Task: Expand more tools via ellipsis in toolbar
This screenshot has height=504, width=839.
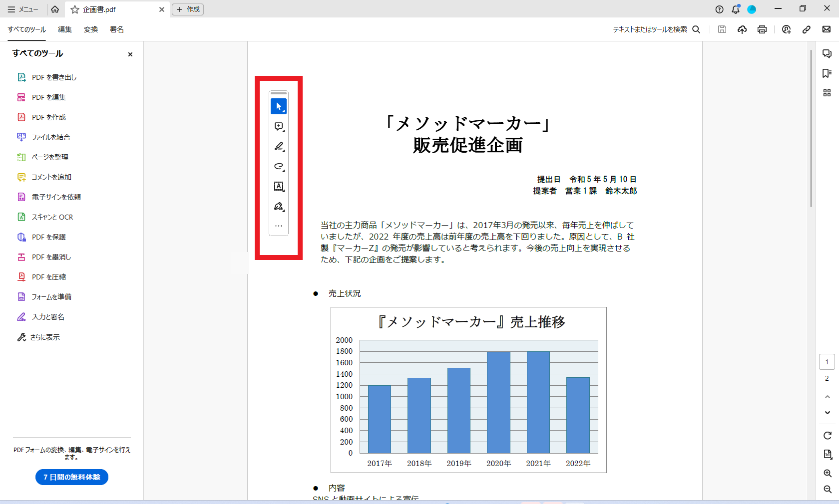Action: [x=279, y=226]
